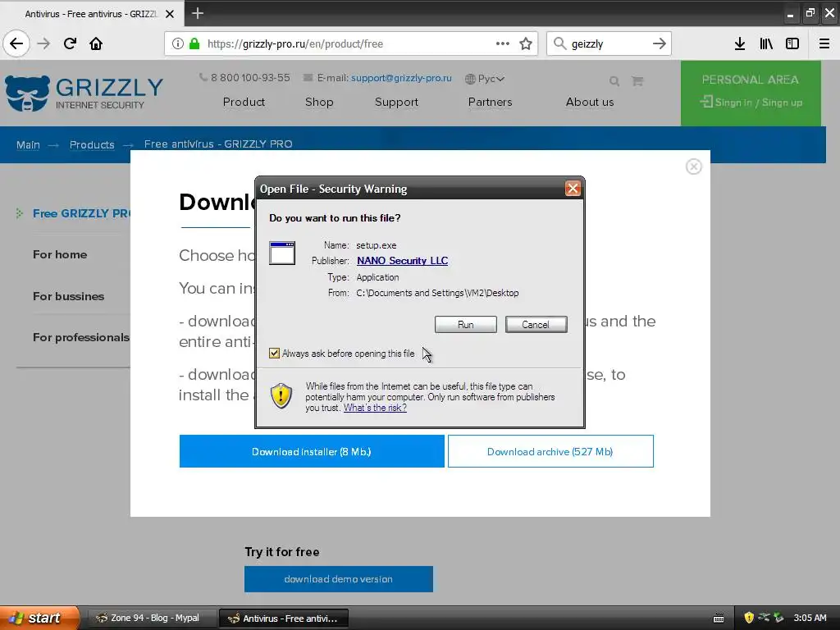Select the Antivirus - Free antivirus browser tab
Screen dimensions: 840x630
tap(91, 14)
